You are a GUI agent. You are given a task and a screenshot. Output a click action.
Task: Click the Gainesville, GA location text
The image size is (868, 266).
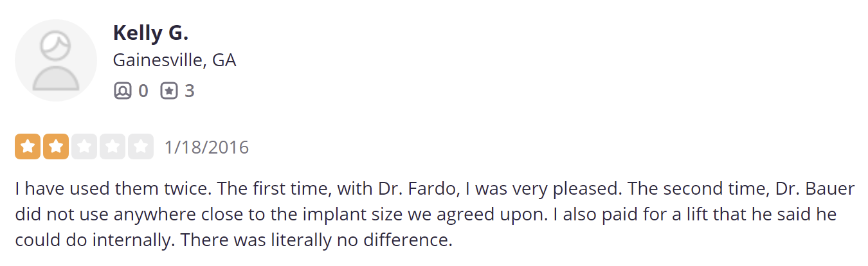point(175,60)
